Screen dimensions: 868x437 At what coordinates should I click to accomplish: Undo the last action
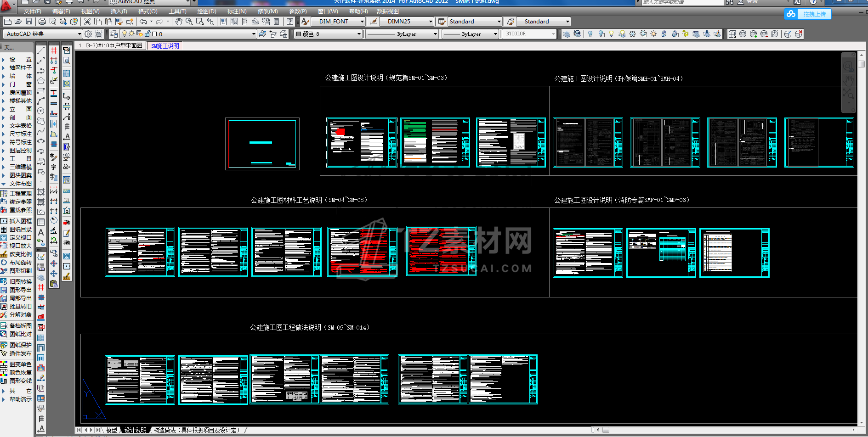coord(143,22)
